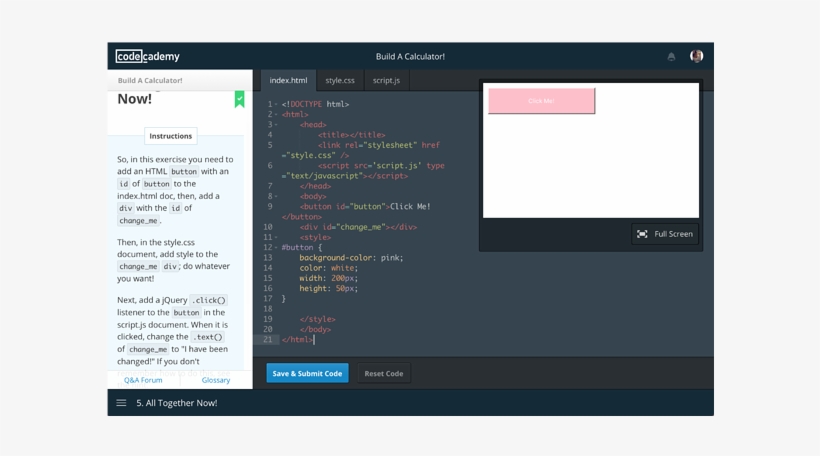Click the Full Screen button label
Image resolution: width=820 pixels, height=456 pixels.
674,234
